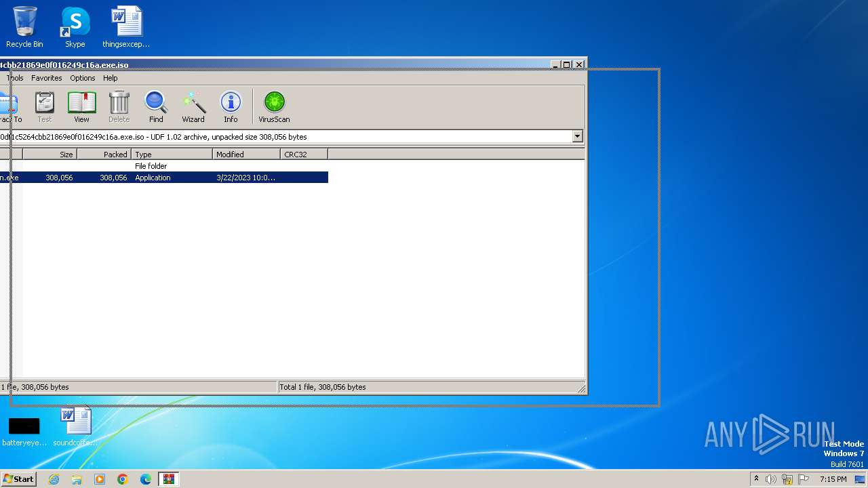Sort by the Type column header
868x488 pixels.
pos(172,155)
